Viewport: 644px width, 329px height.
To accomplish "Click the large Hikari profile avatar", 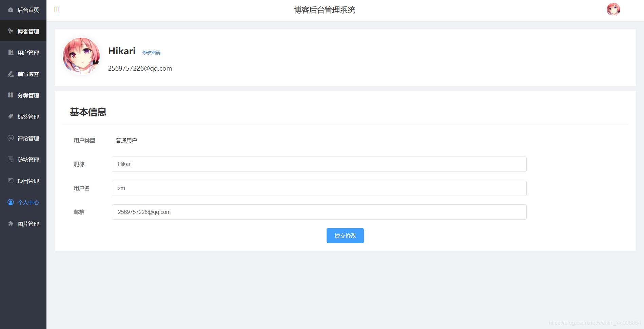I will pos(81,56).
